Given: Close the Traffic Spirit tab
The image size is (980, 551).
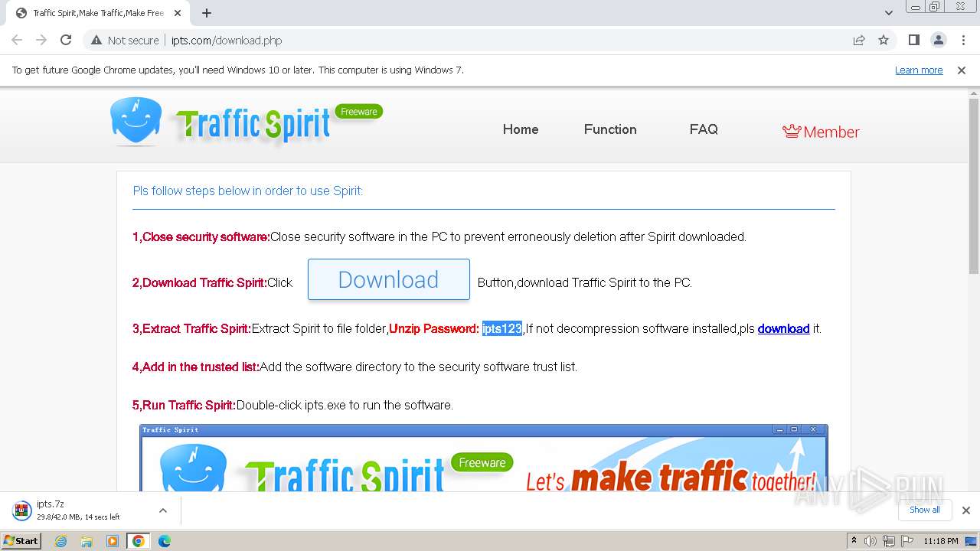Looking at the screenshot, I should click(x=178, y=13).
